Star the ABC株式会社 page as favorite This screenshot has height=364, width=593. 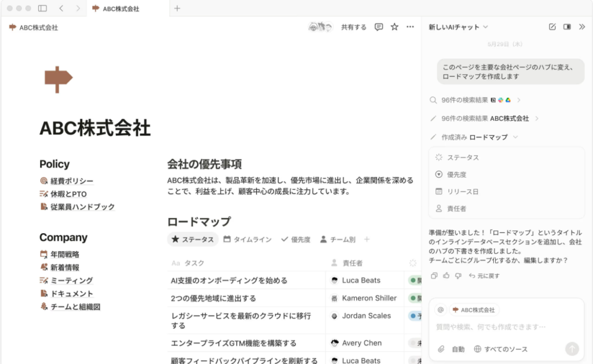394,26
